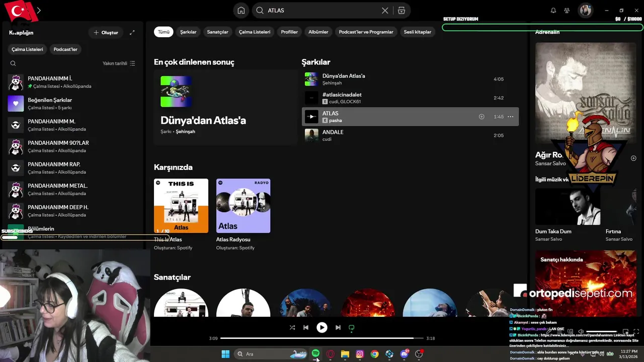Open notifications bell icon
Image resolution: width=644 pixels, height=362 pixels.
click(x=553, y=11)
